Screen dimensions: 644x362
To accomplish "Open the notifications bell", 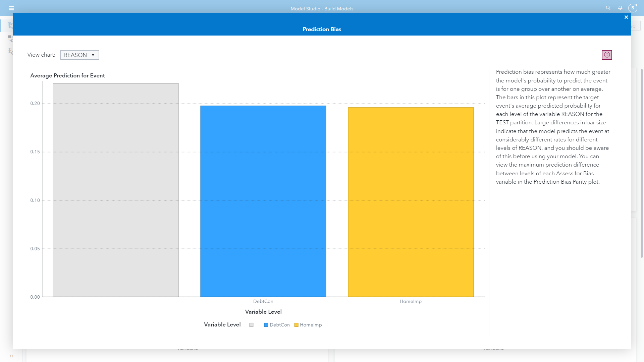I will pyautogui.click(x=620, y=8).
